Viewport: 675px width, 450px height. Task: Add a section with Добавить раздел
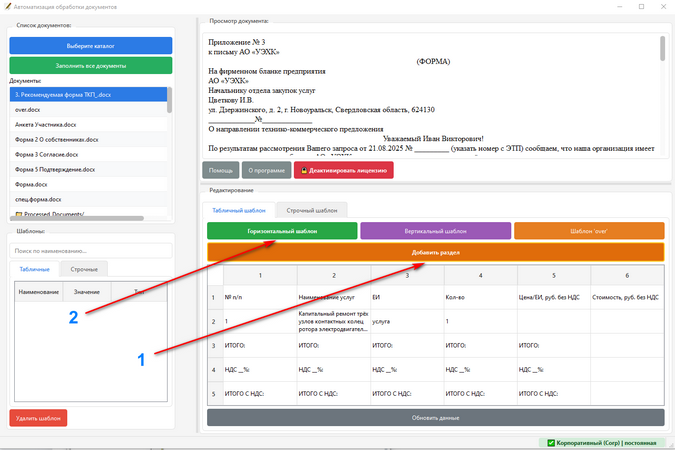coord(436,252)
